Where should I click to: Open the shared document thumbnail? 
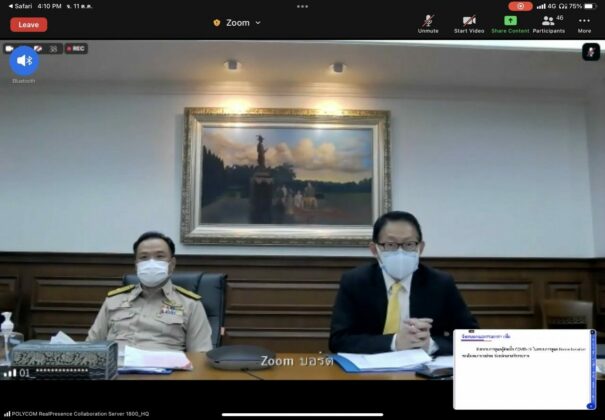pos(524,369)
